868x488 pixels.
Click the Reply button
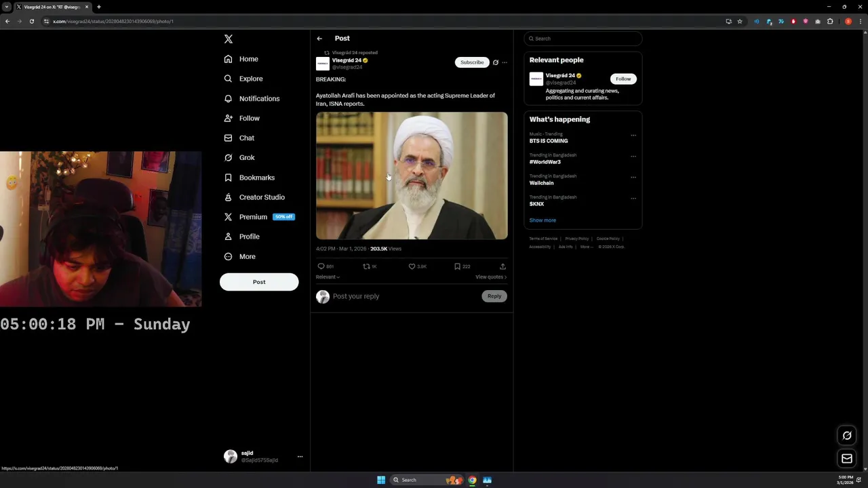494,296
